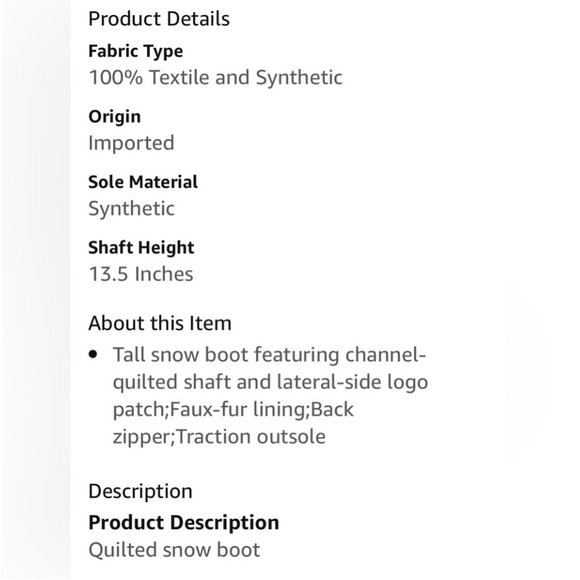Click the About this Item heading
Image resolution: width=580 pixels, height=580 pixels.
click(x=160, y=323)
